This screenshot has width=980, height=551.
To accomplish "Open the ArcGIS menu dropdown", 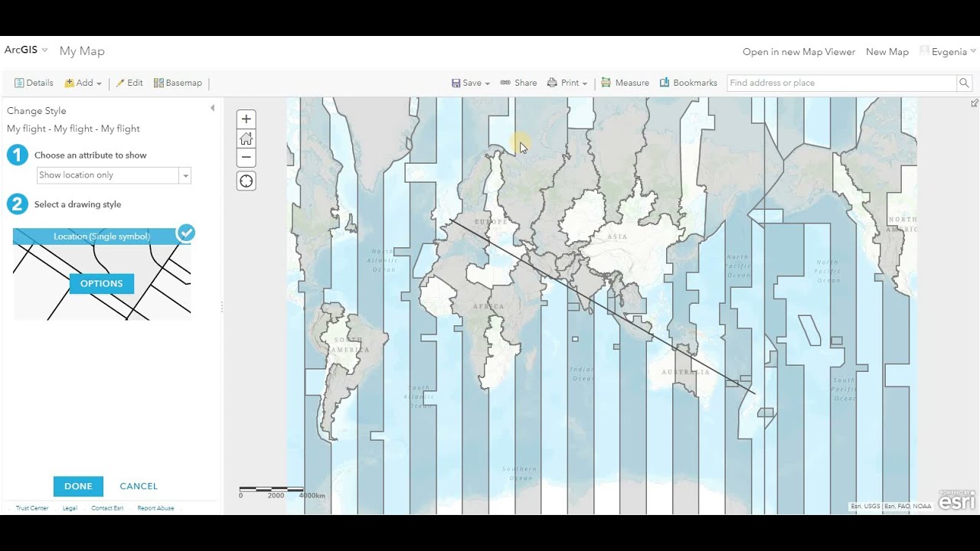I will (26, 50).
